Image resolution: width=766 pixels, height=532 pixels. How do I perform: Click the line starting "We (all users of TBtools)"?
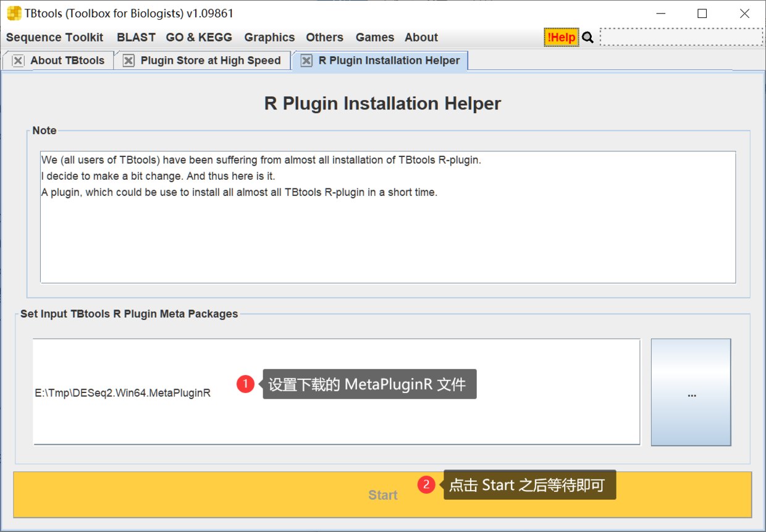(x=261, y=160)
